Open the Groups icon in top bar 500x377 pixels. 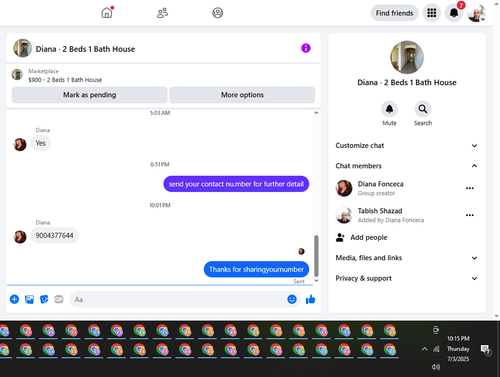(x=218, y=13)
